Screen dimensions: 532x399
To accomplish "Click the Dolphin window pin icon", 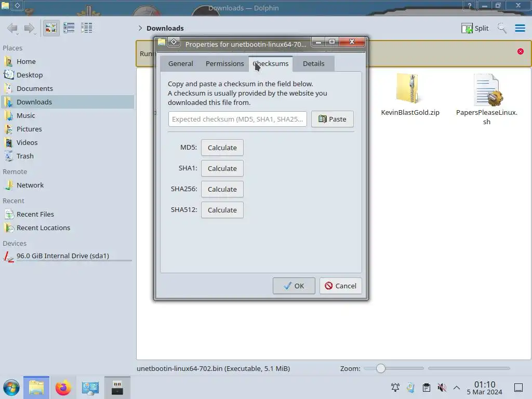I will click(17, 5).
